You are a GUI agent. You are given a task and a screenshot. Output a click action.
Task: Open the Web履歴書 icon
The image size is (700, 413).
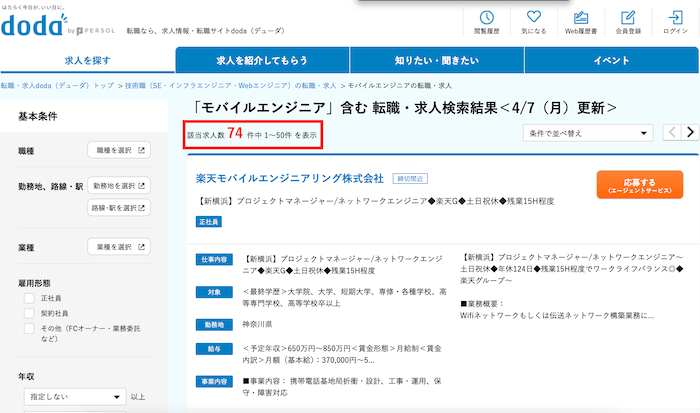click(581, 22)
